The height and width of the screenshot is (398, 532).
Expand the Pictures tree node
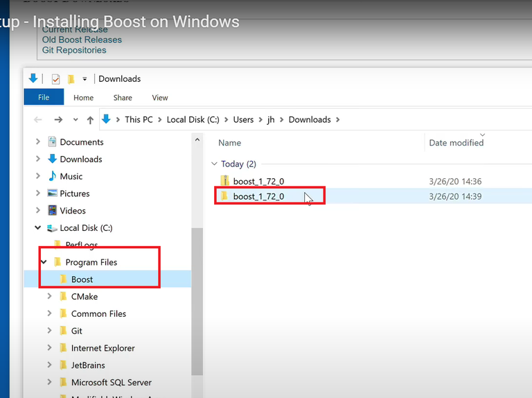click(x=38, y=193)
